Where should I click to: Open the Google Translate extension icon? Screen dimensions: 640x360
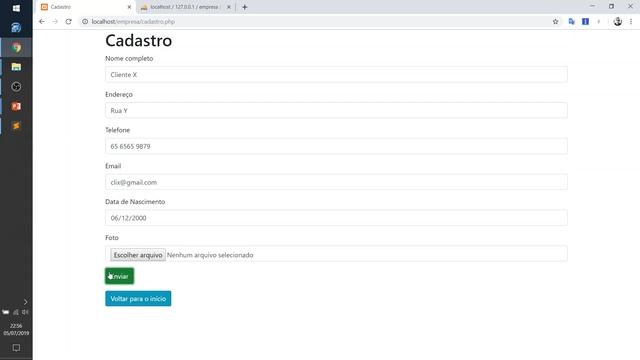coord(571,22)
